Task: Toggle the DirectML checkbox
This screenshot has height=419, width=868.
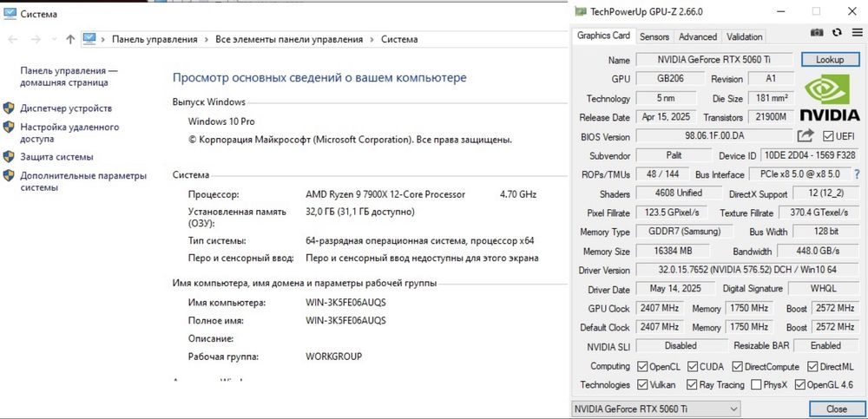Action: coord(812,366)
